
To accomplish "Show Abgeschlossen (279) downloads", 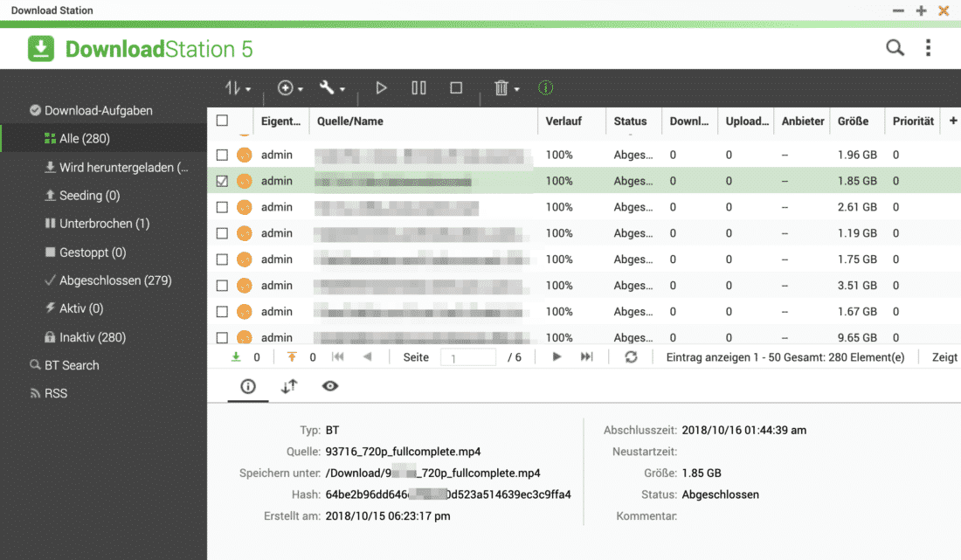I will pos(115,280).
